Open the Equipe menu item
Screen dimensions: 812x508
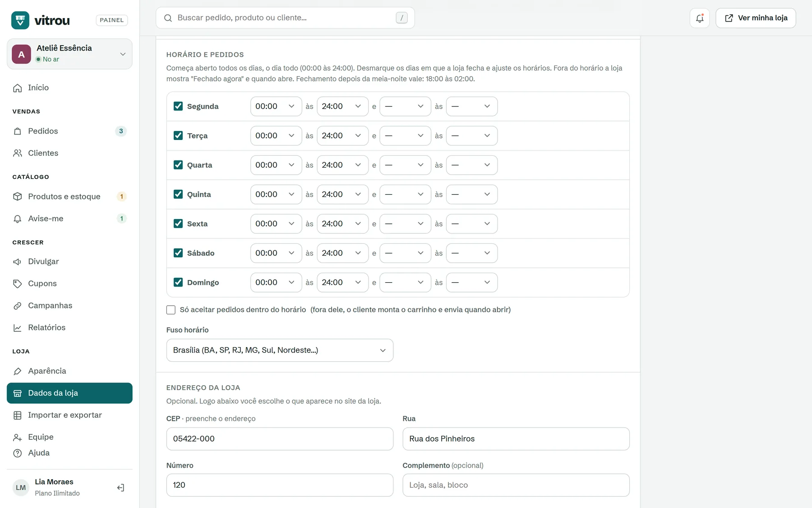coord(69,437)
